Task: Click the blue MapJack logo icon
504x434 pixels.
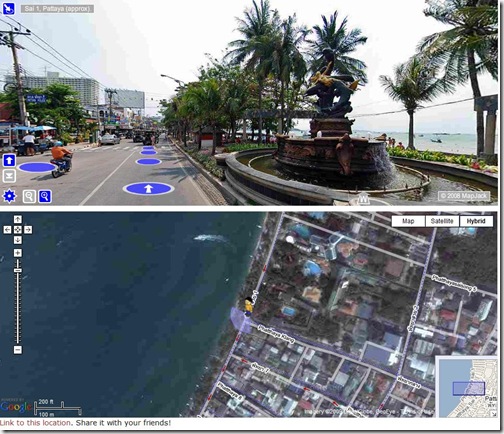Action: click(x=9, y=9)
